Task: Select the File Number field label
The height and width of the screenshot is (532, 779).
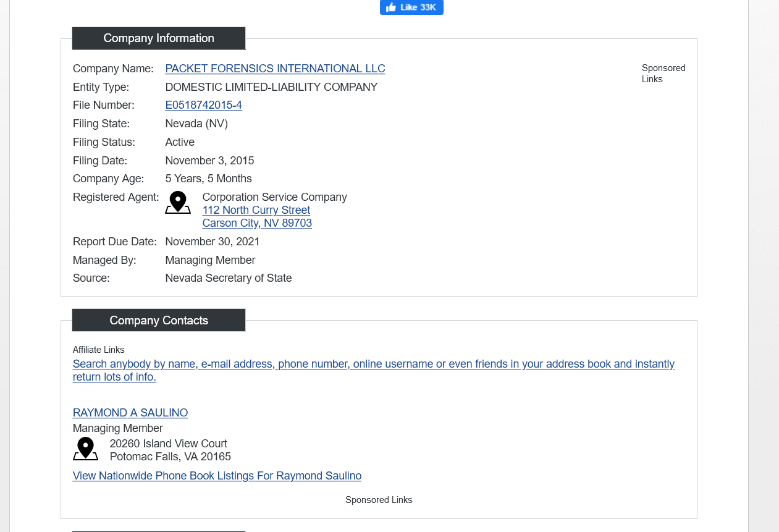Action: (x=104, y=105)
